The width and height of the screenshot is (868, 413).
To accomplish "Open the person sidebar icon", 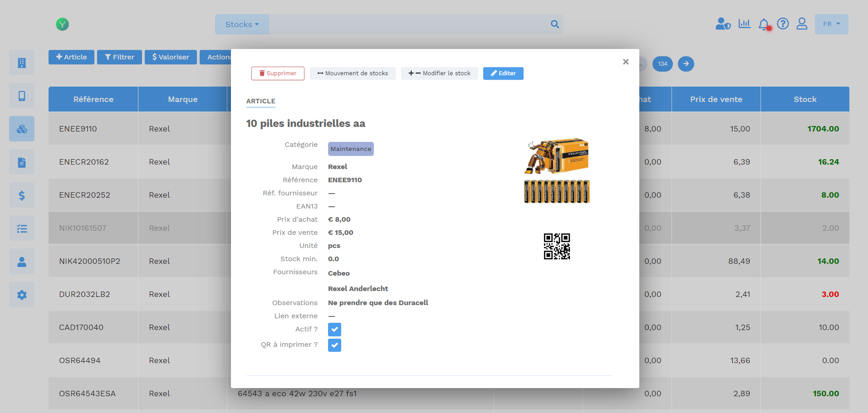I will pos(22,261).
